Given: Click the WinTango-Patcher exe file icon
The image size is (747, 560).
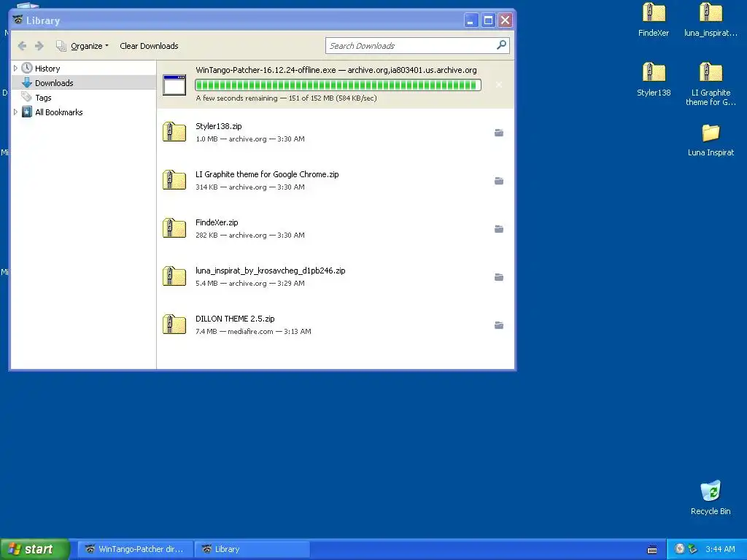Looking at the screenshot, I should pyautogui.click(x=174, y=85).
